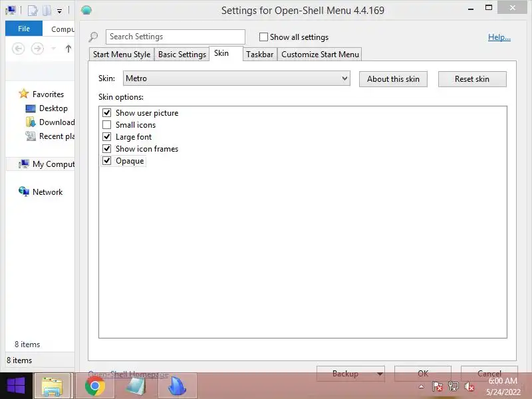
Task: Enable the Small icons option
Action: coord(107,124)
